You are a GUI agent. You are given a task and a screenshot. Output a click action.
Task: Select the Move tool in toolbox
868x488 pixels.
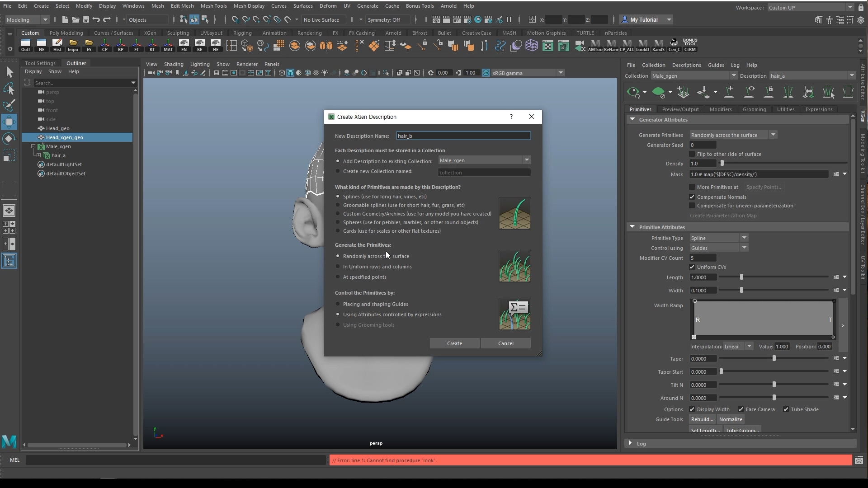(9, 122)
